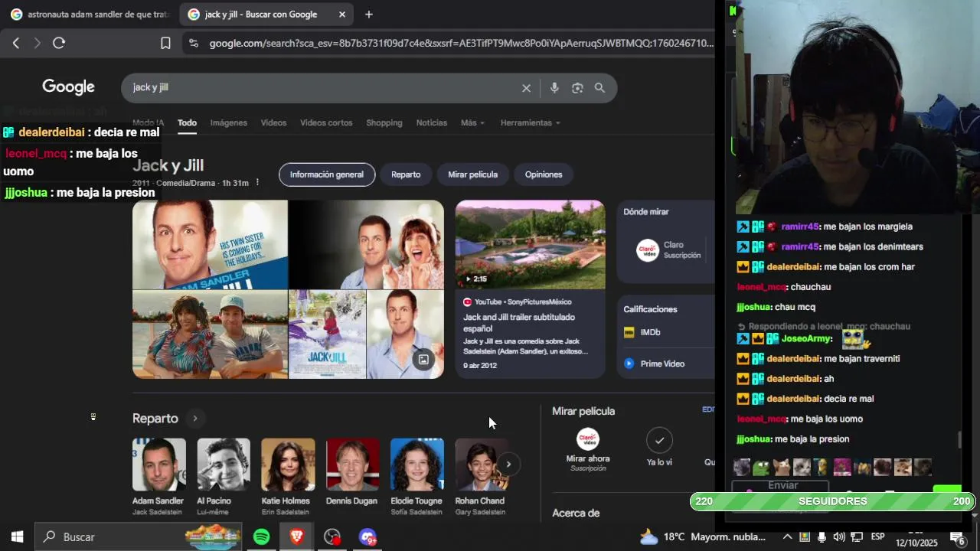Open a new browser tab with plus

click(x=369, y=15)
